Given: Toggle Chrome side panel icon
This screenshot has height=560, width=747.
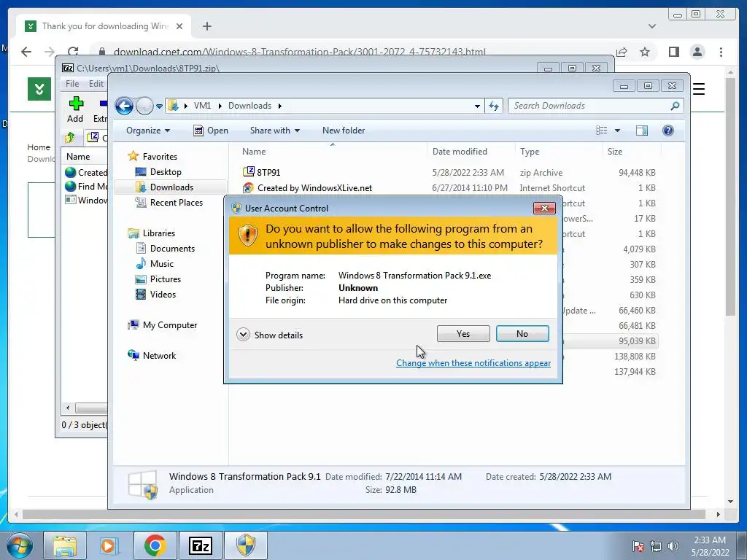Looking at the screenshot, I should pos(673,52).
